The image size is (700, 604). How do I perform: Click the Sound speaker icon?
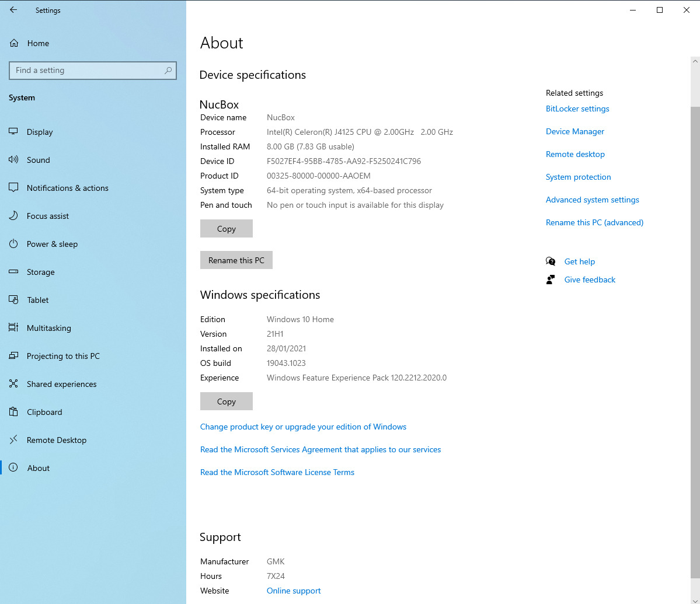point(13,160)
